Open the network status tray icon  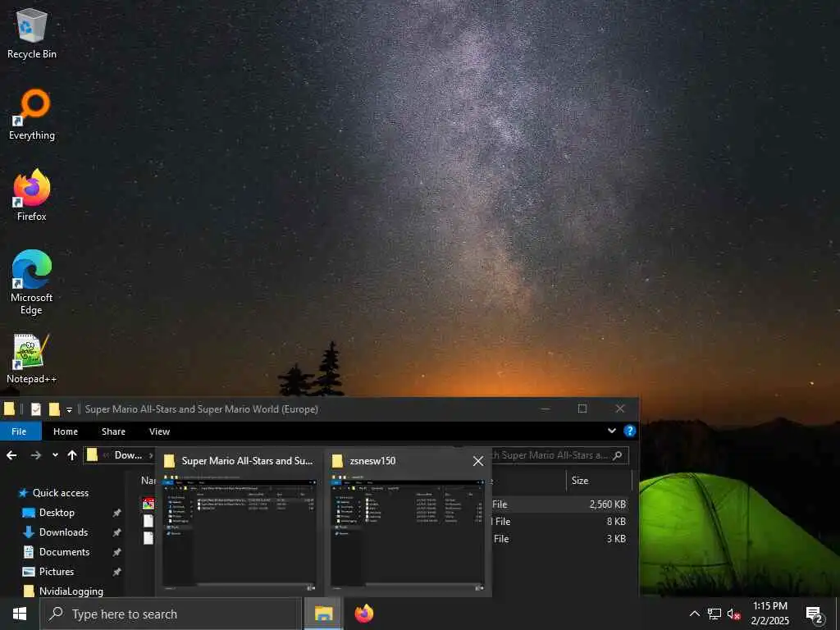click(x=714, y=614)
